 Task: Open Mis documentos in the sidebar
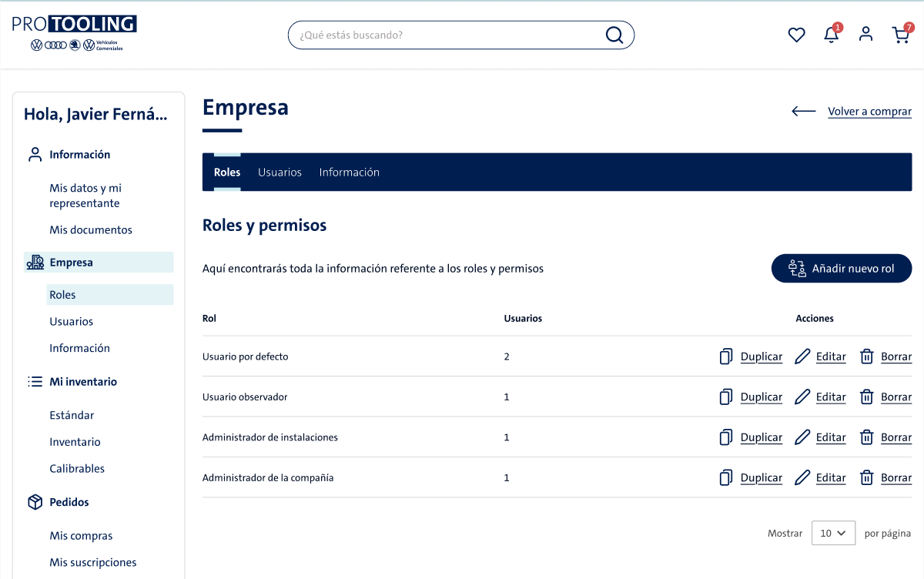[x=91, y=229]
